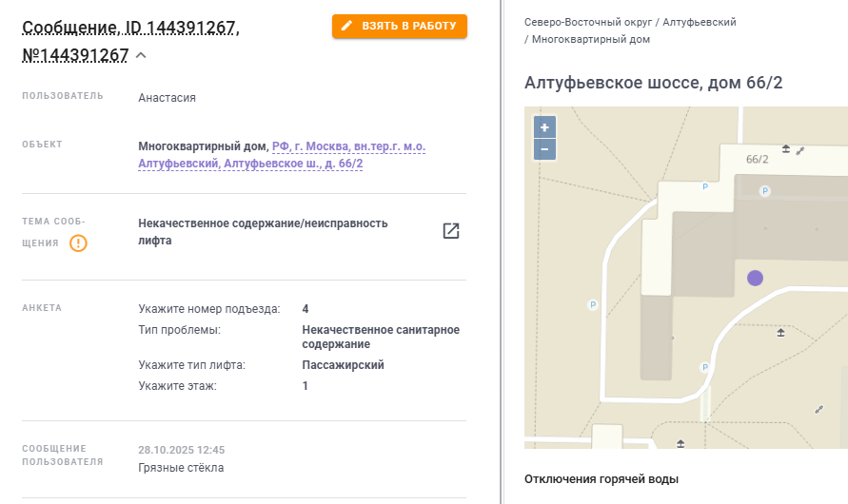Click 'Отключения горячей воды' section heading
848x504 pixels.
(601, 479)
